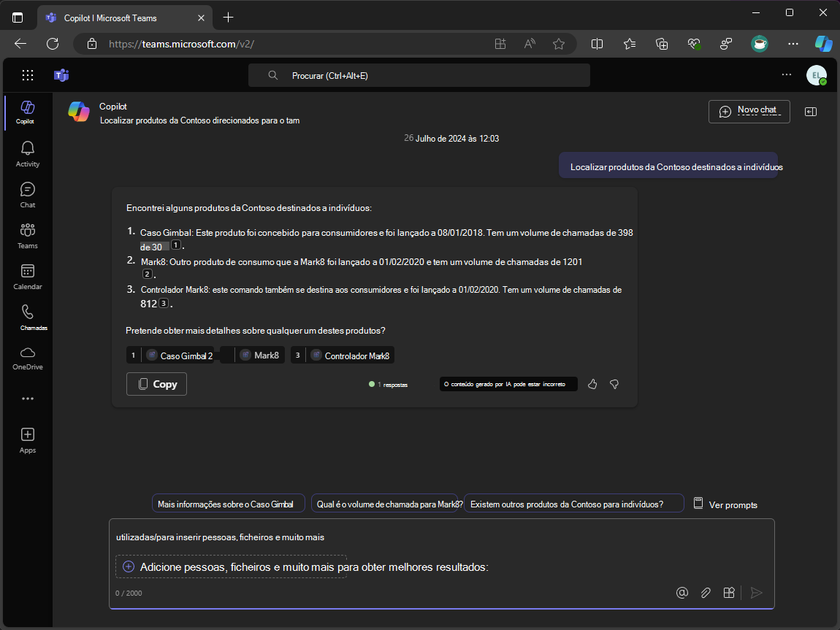Open Ver prompts
This screenshot has height=630, width=840.
point(725,504)
